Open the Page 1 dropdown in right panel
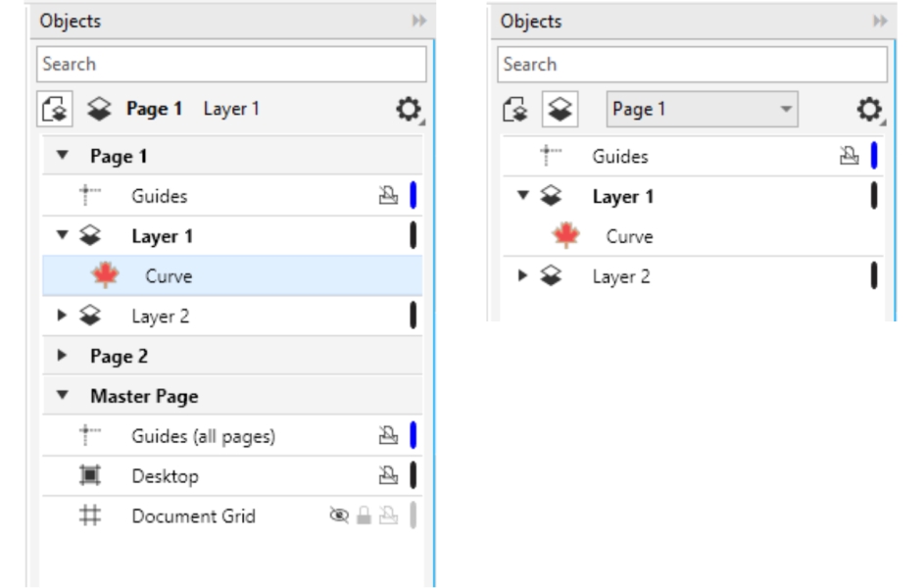Viewport: 924px width, 588px height. [x=702, y=110]
